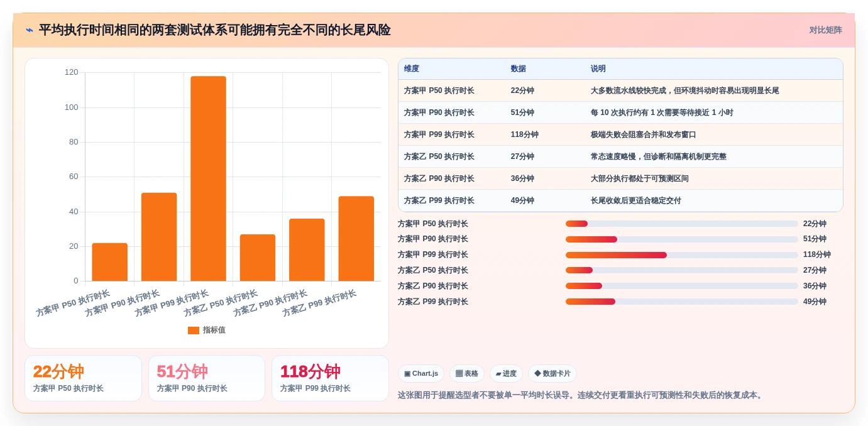Click the chart title about 长尾风险

[214, 30]
